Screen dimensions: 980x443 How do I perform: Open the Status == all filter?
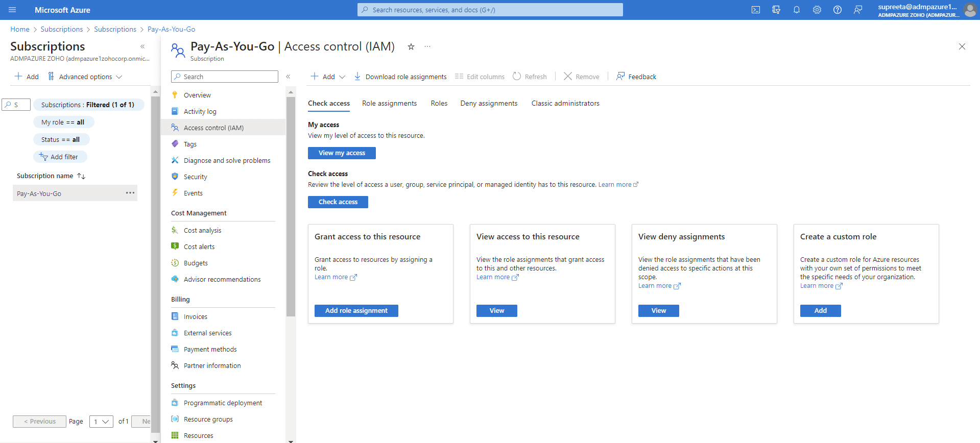[x=61, y=139]
